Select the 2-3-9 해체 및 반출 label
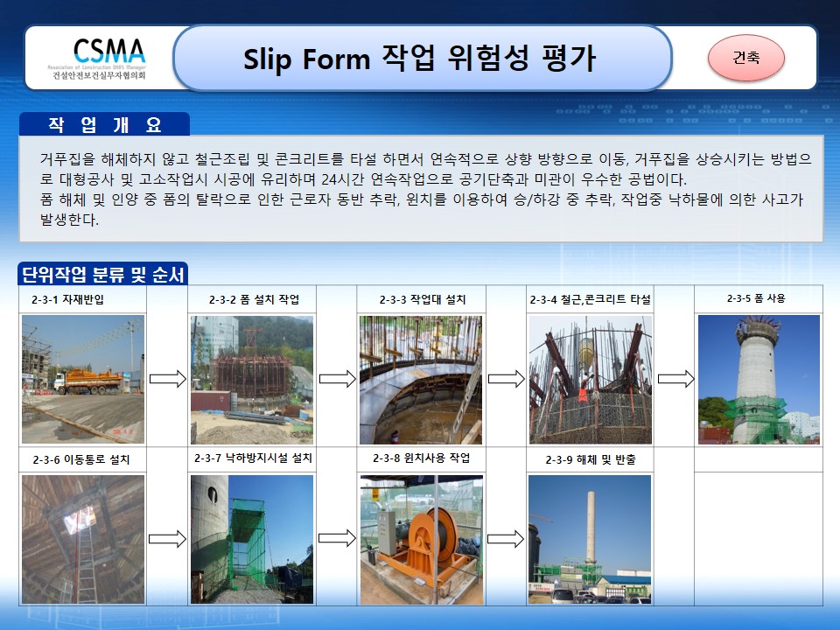This screenshot has width=840, height=630. pyautogui.click(x=591, y=459)
